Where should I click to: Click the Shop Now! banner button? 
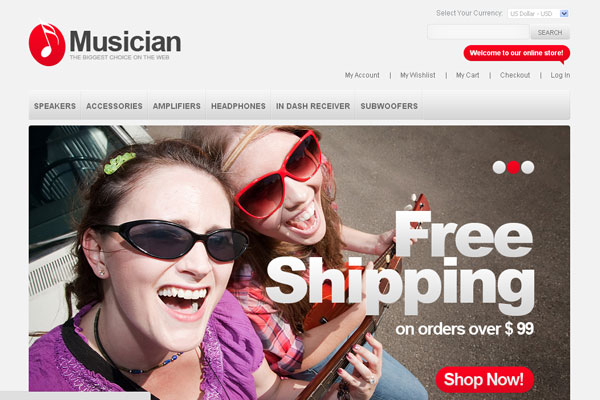click(484, 379)
